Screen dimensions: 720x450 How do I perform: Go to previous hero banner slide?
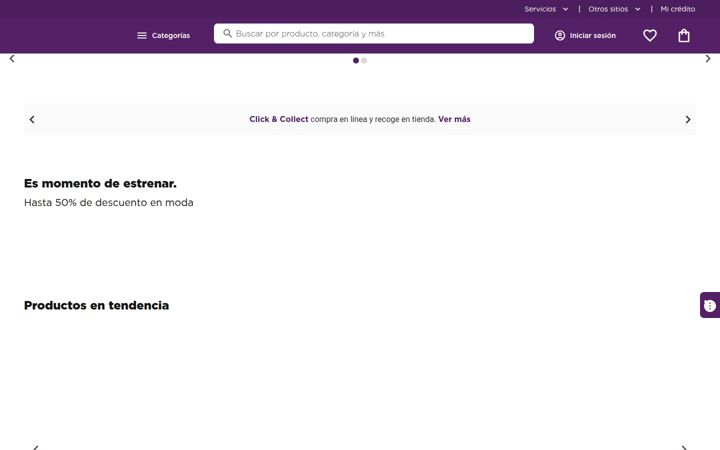(12, 58)
